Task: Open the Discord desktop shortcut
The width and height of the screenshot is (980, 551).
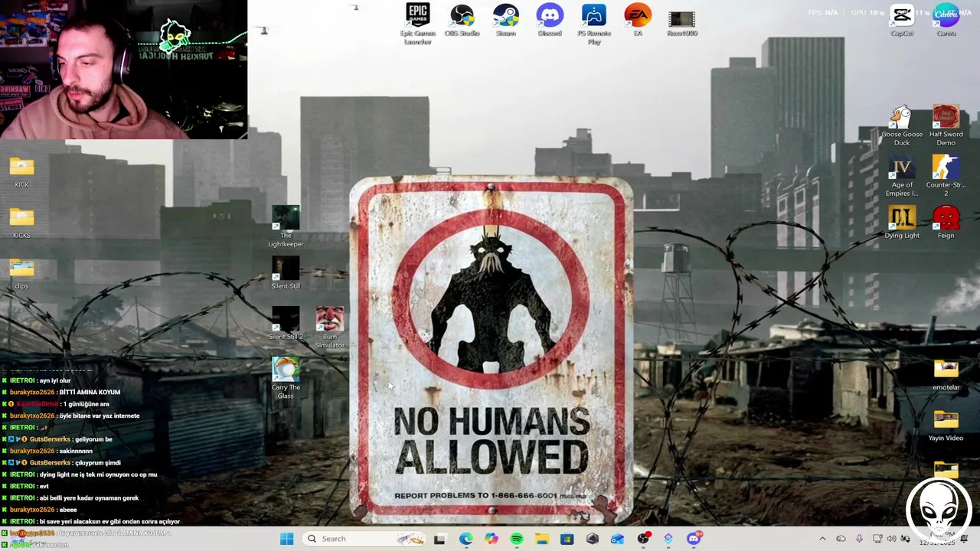Action: (x=550, y=21)
